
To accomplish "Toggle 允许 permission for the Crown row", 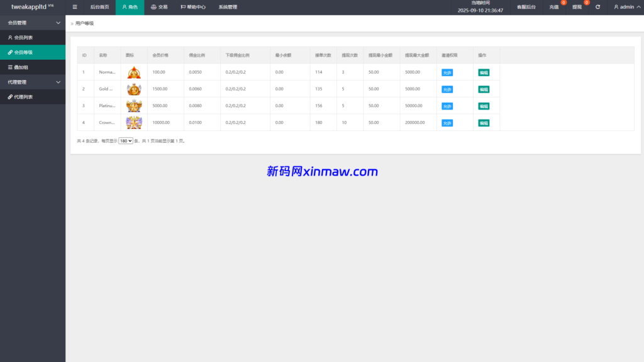I will pyautogui.click(x=447, y=123).
